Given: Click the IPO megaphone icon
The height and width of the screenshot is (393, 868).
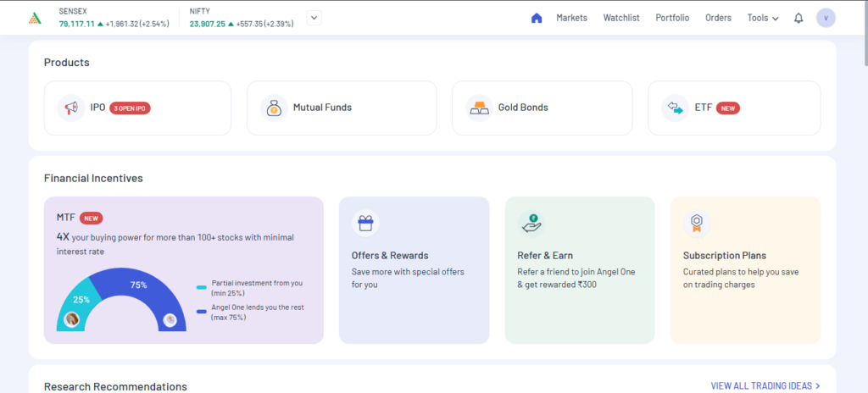Looking at the screenshot, I should [x=71, y=108].
